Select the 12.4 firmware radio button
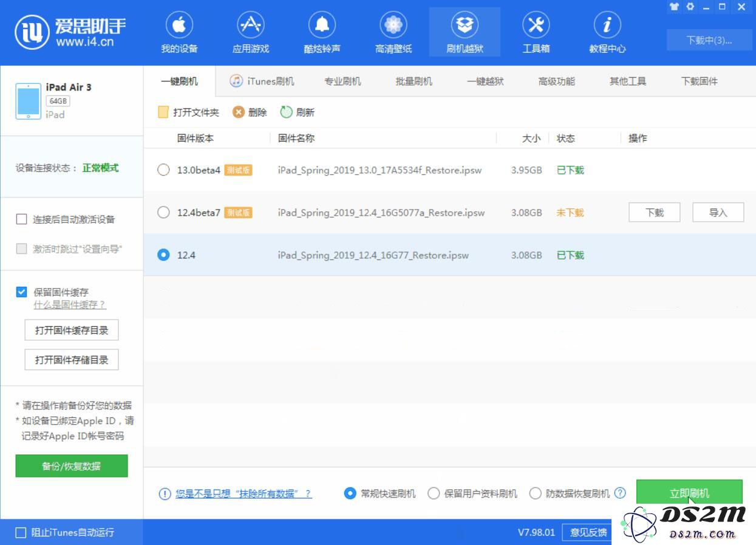 (163, 255)
